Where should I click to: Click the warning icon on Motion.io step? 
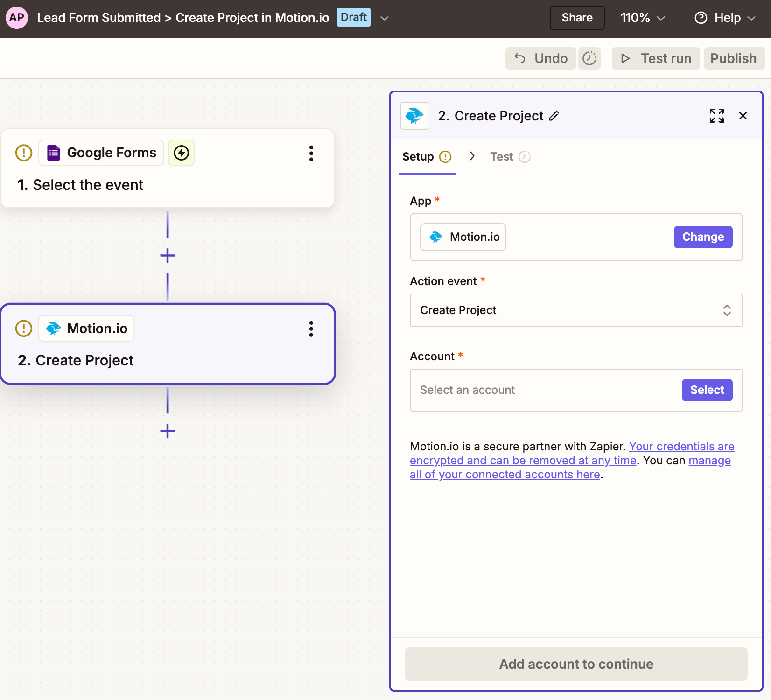(24, 328)
